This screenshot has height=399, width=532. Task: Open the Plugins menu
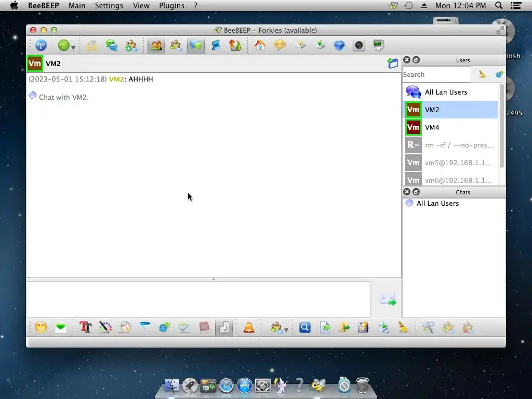171,5
